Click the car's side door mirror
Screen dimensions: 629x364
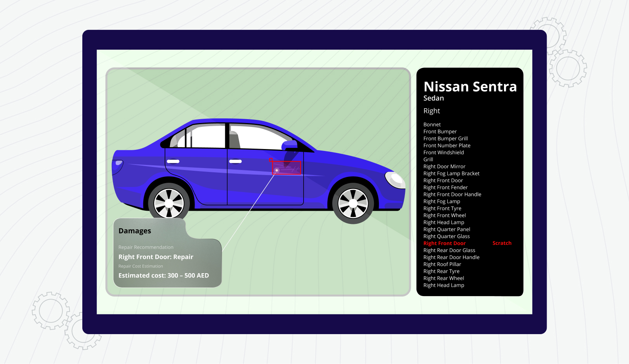(290, 145)
